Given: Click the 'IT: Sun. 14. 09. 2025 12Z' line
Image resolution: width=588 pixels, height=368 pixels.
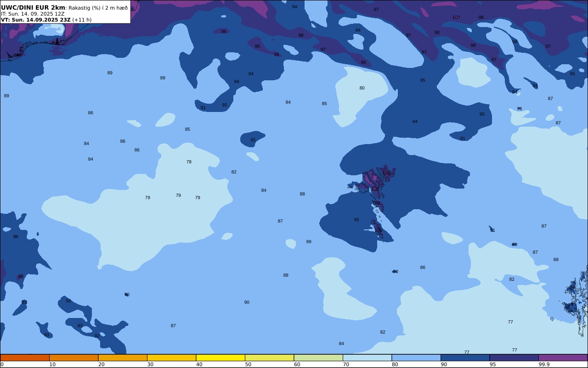Looking at the screenshot, I should pyautogui.click(x=33, y=14).
